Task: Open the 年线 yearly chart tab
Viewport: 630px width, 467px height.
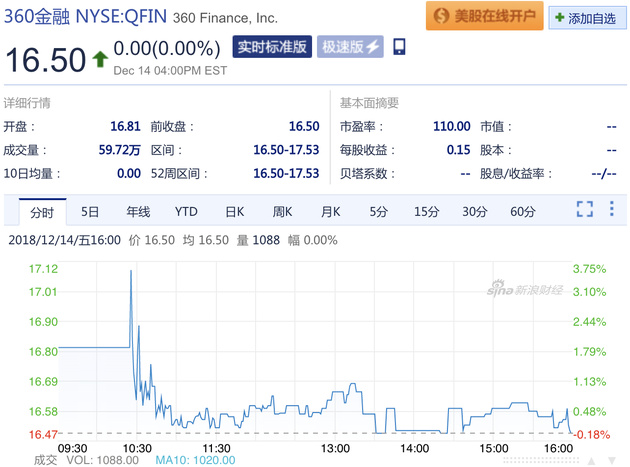Action: click(x=138, y=212)
